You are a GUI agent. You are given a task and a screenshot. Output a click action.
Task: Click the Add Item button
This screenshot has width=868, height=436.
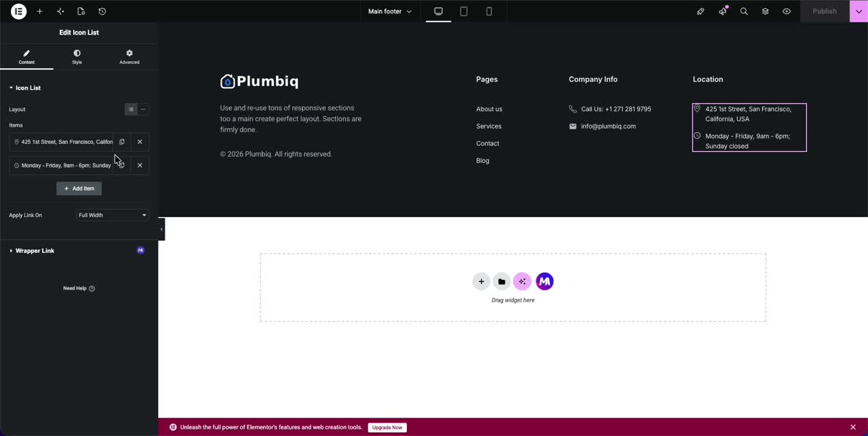[x=79, y=189]
